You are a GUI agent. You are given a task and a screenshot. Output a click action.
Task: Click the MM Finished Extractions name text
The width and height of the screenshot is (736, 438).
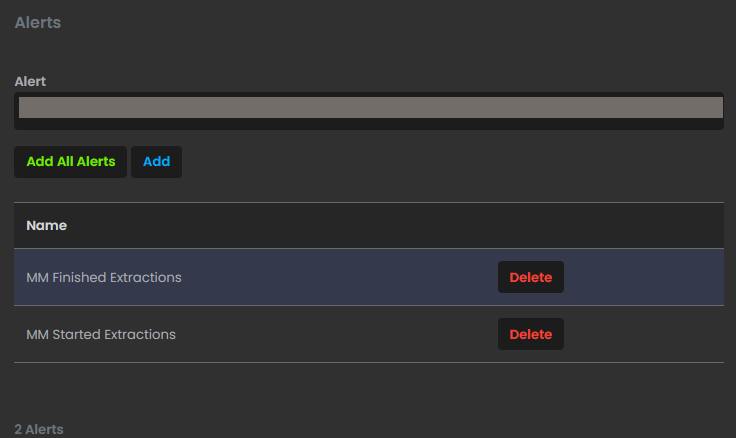pos(104,277)
